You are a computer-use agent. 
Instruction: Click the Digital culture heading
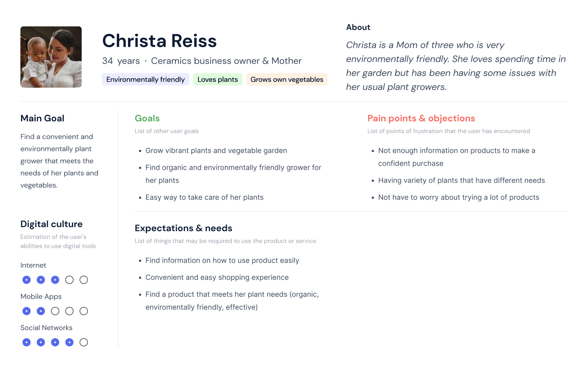[51, 224]
